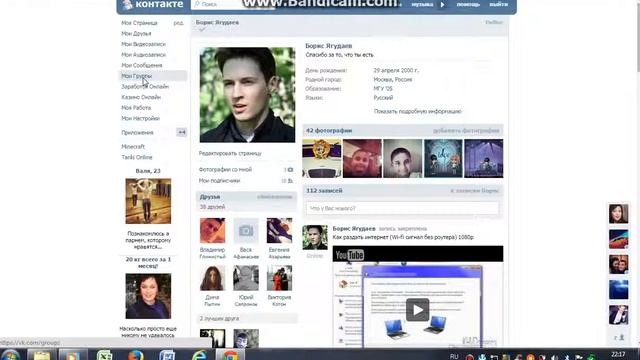Open Мои Друзья in left menu
Screen dimensions: 640x360
136,33
